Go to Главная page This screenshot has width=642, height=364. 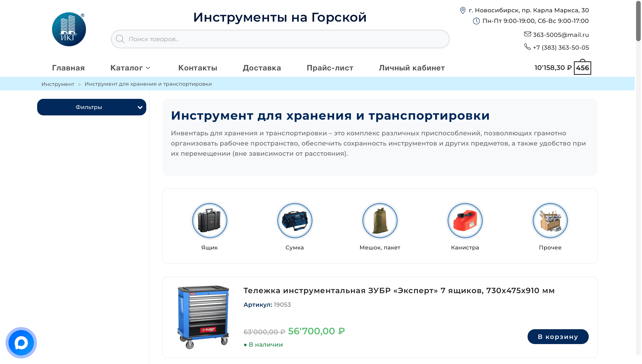point(68,68)
